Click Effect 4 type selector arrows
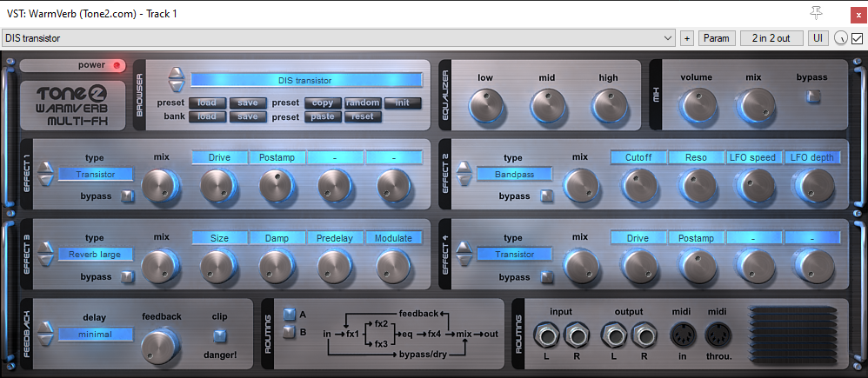Viewport: 868px width, 378px height. coord(463,254)
